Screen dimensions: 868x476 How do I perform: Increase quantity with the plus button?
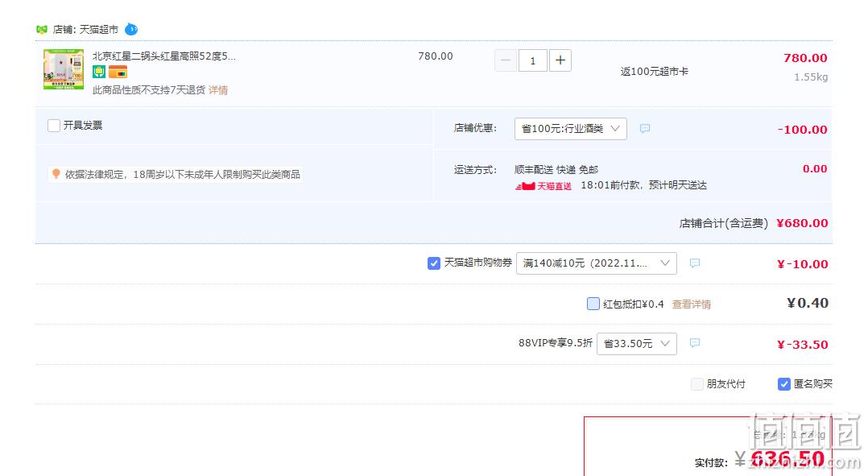click(560, 60)
